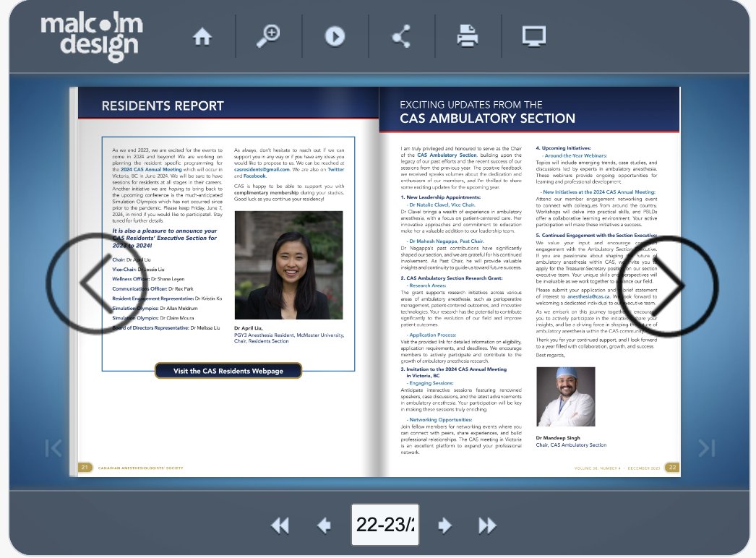Click '2. CAS Ambulatory Section Research Grant' heading

pos(451,278)
